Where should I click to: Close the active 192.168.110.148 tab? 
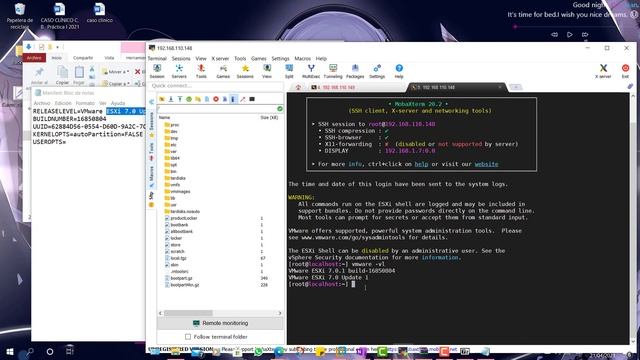coord(500,87)
